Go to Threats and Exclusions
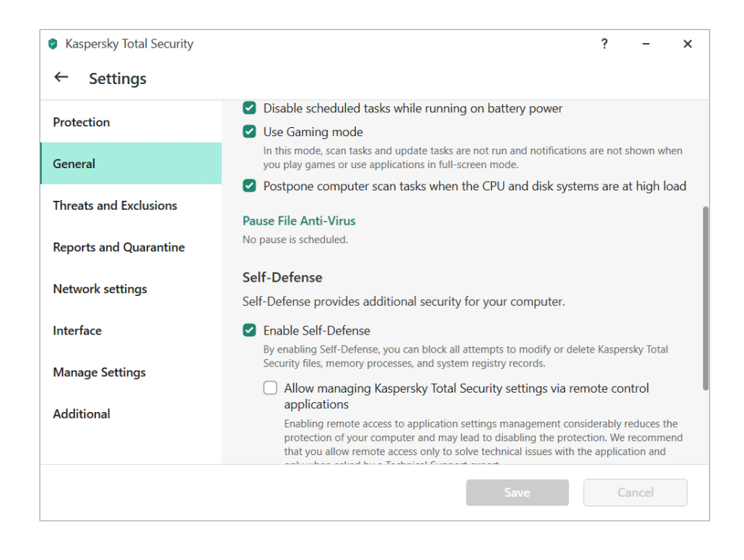 coord(115,205)
